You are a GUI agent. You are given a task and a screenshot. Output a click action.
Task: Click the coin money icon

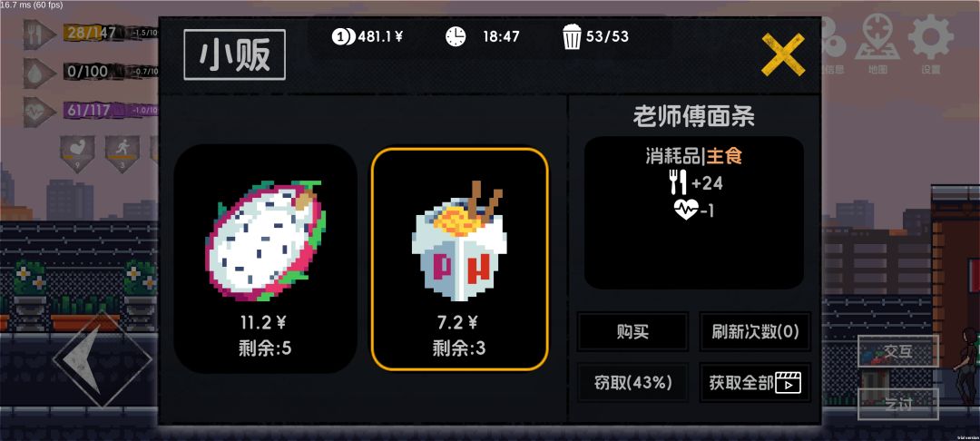pyautogui.click(x=343, y=36)
